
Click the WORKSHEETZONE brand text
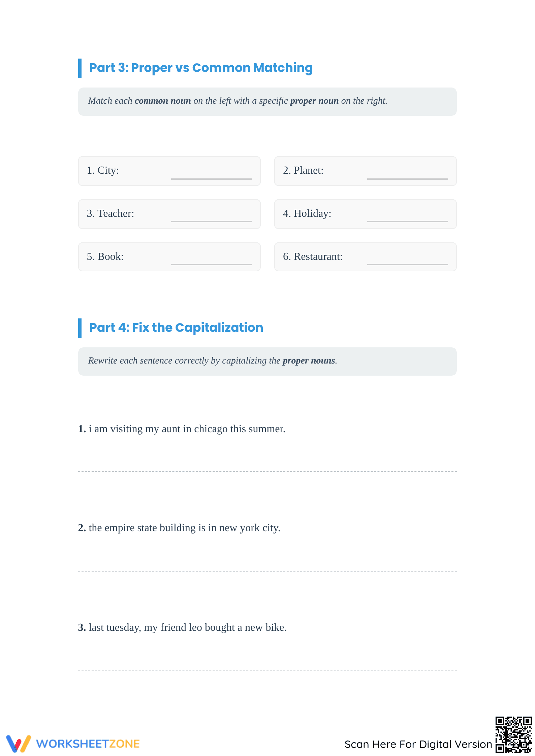[88, 744]
